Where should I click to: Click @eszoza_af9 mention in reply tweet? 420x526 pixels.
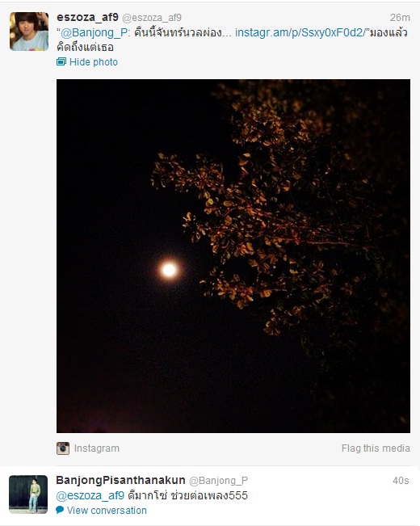(90, 495)
